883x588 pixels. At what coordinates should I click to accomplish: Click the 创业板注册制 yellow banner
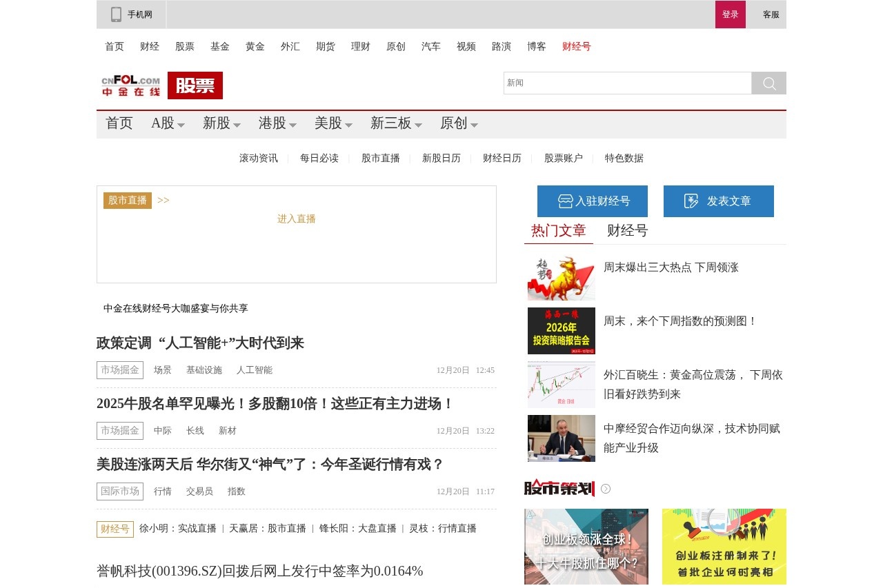coord(724,547)
